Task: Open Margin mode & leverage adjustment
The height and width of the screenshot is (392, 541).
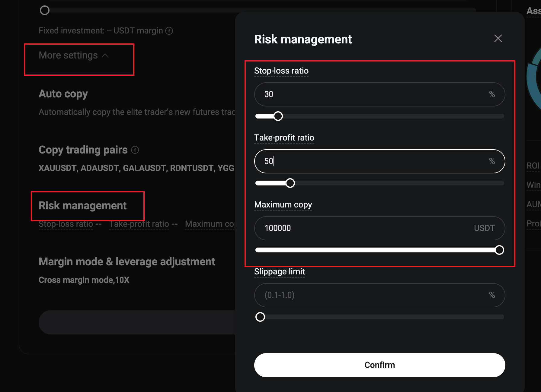Action: point(127,262)
